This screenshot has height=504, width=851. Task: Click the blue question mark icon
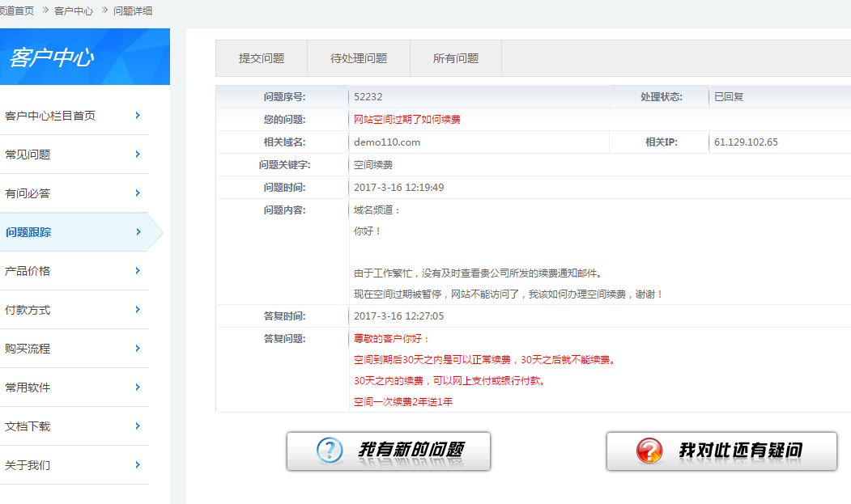[x=330, y=451]
